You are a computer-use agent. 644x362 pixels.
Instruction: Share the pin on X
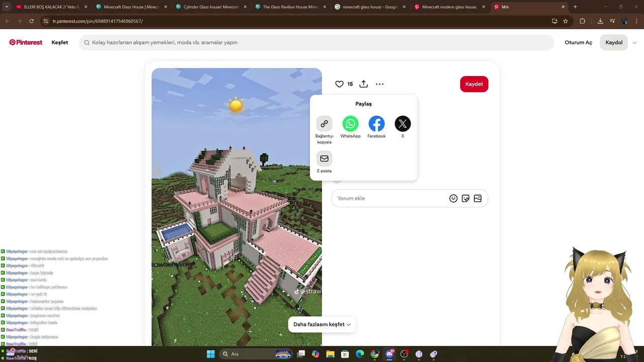(x=403, y=124)
